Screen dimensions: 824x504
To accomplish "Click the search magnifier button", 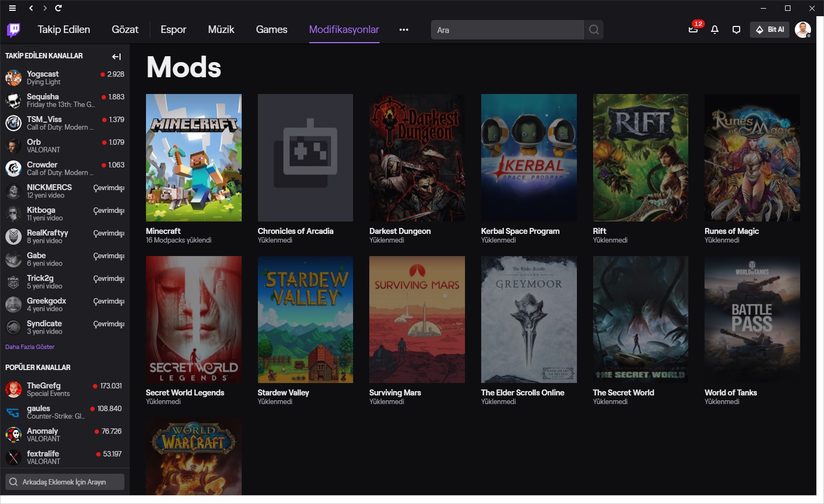I will [594, 30].
